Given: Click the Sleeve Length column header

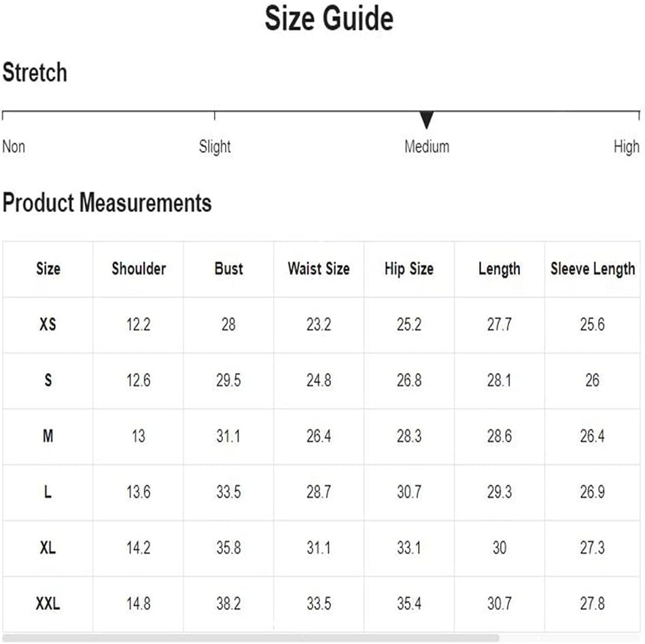Looking at the screenshot, I should tap(593, 269).
